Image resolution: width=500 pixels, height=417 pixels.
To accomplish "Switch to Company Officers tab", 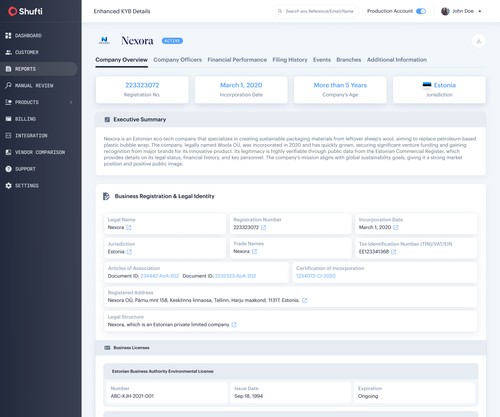I will pyautogui.click(x=177, y=60).
